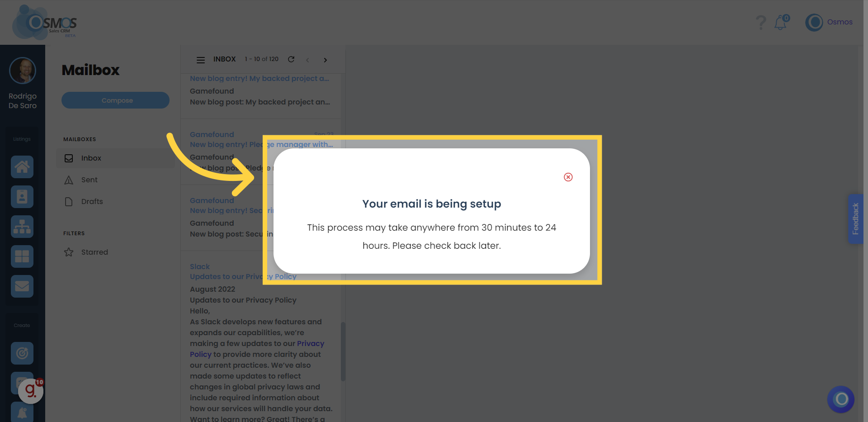
Task: Toggle the mailbox hamburger menu
Action: click(x=201, y=60)
